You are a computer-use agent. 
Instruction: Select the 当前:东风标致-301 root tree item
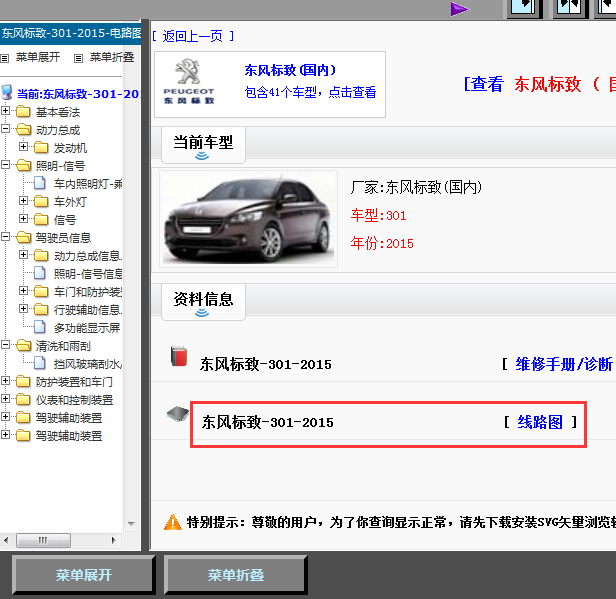pyautogui.click(x=78, y=94)
